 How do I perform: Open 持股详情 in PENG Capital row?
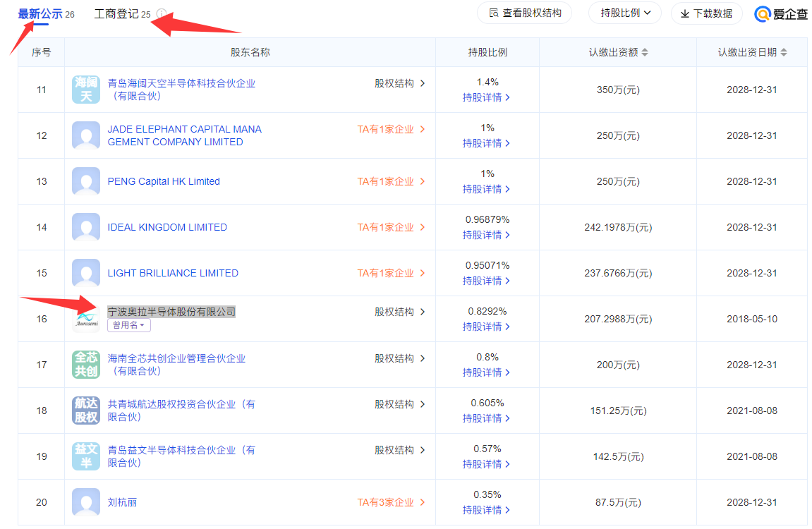click(x=486, y=189)
